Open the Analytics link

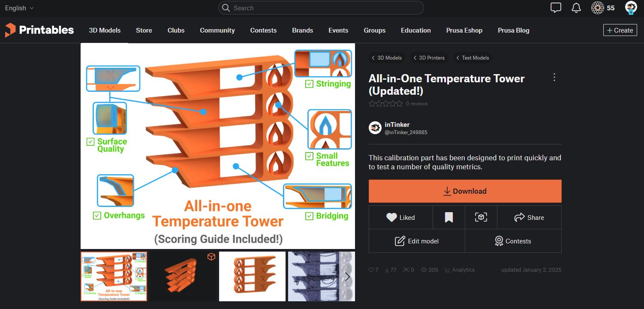coord(460,270)
